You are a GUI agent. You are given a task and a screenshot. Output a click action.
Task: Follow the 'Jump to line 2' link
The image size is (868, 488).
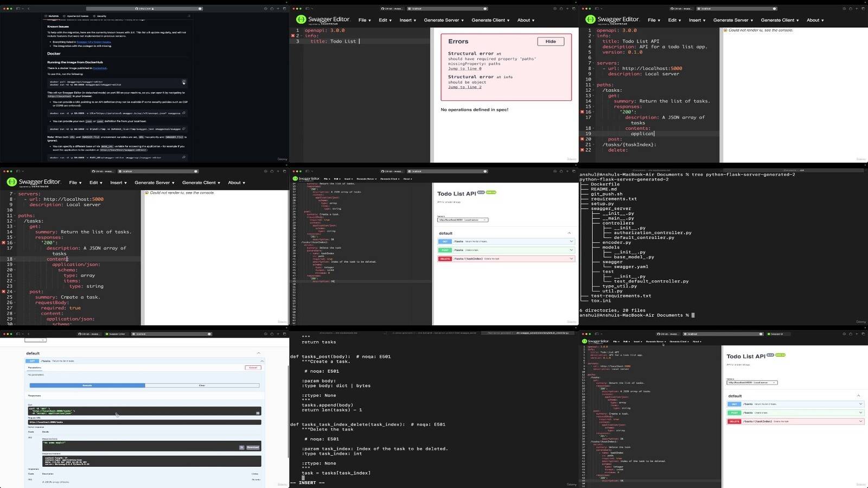pos(464,87)
